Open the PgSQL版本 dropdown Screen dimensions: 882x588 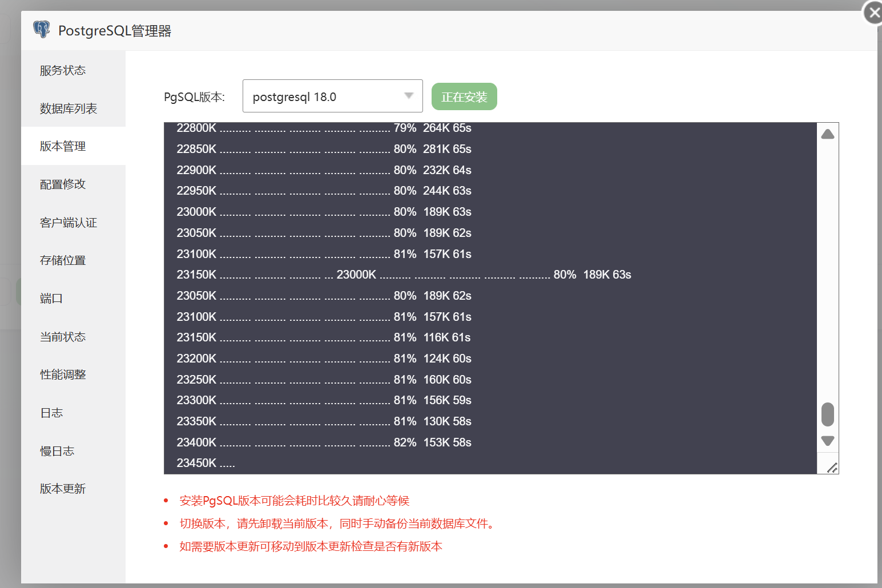(333, 96)
